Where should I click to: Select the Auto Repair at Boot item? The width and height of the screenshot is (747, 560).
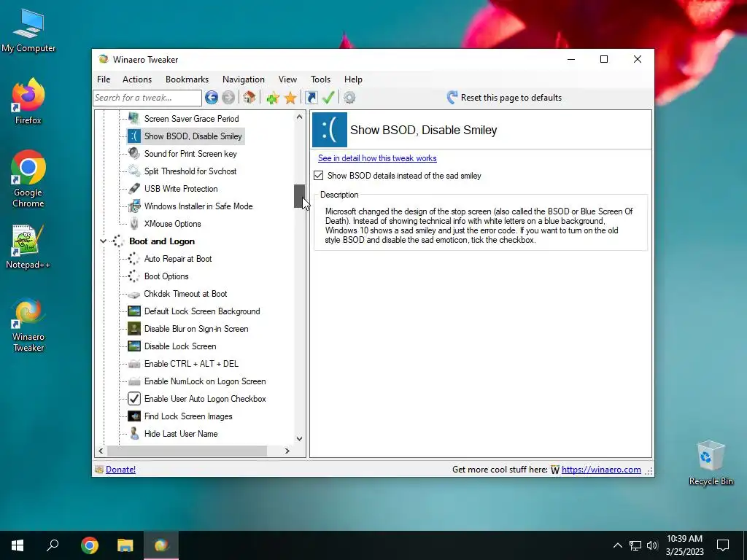178,259
